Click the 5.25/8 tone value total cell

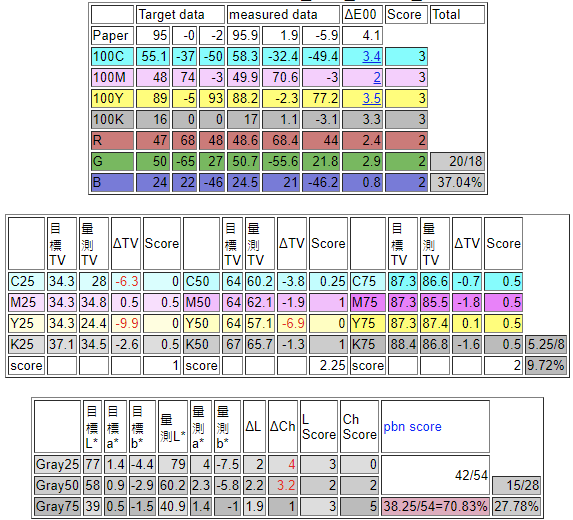tap(546, 344)
